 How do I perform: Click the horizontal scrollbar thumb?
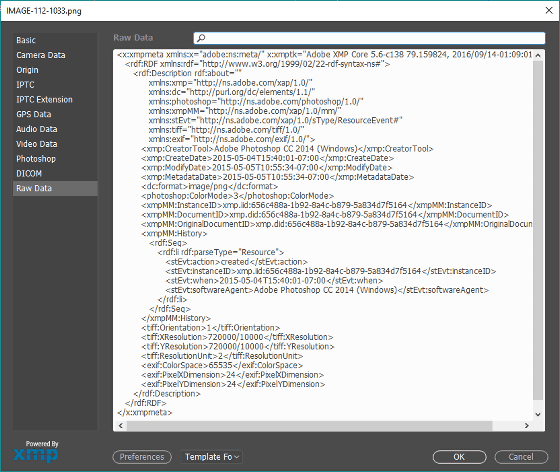[309, 425]
